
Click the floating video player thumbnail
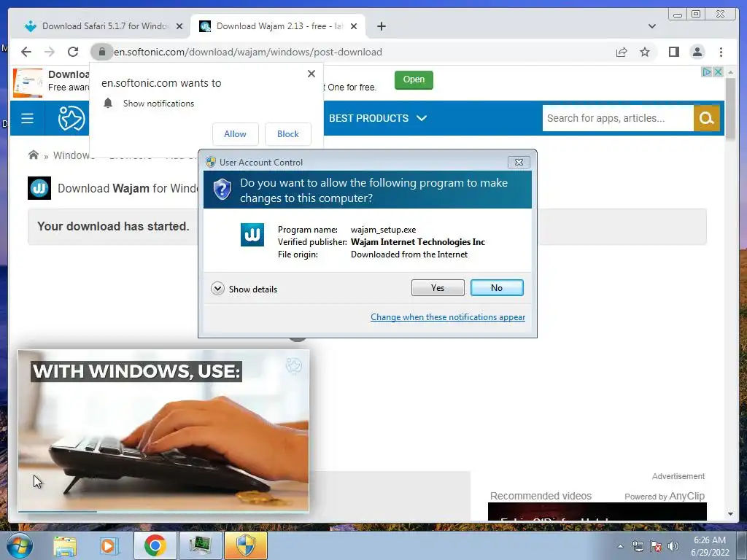point(163,430)
